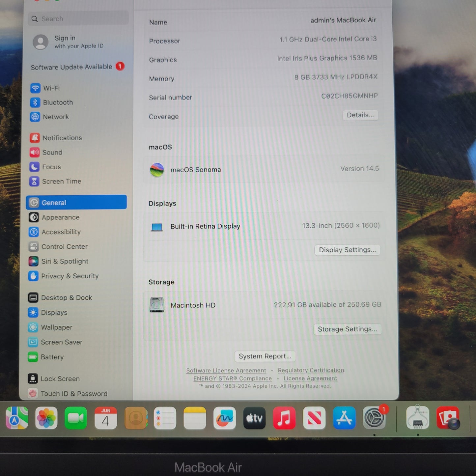476x476 pixels.
Task: Launch Freeform from the Dock
Action: coord(225,418)
